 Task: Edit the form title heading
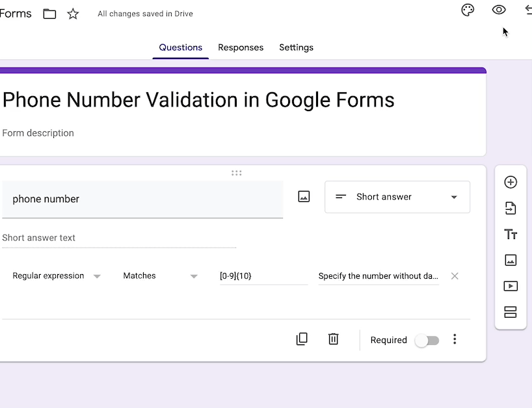pos(198,100)
